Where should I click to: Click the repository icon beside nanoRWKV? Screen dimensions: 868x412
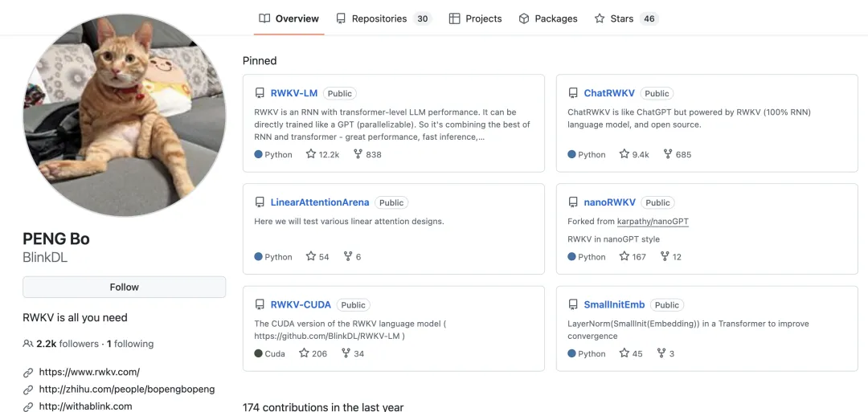point(573,202)
